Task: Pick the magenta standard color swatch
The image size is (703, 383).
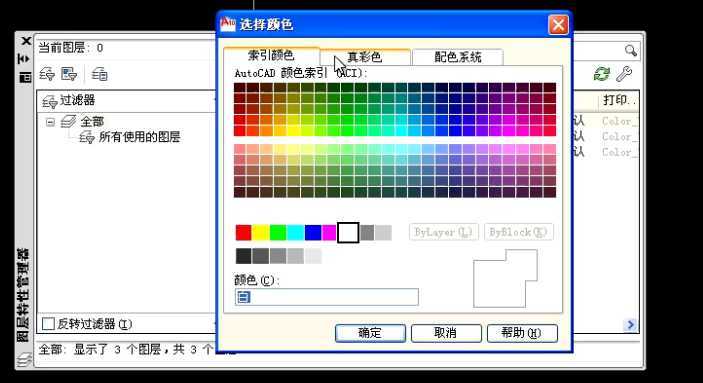Action: point(329,233)
